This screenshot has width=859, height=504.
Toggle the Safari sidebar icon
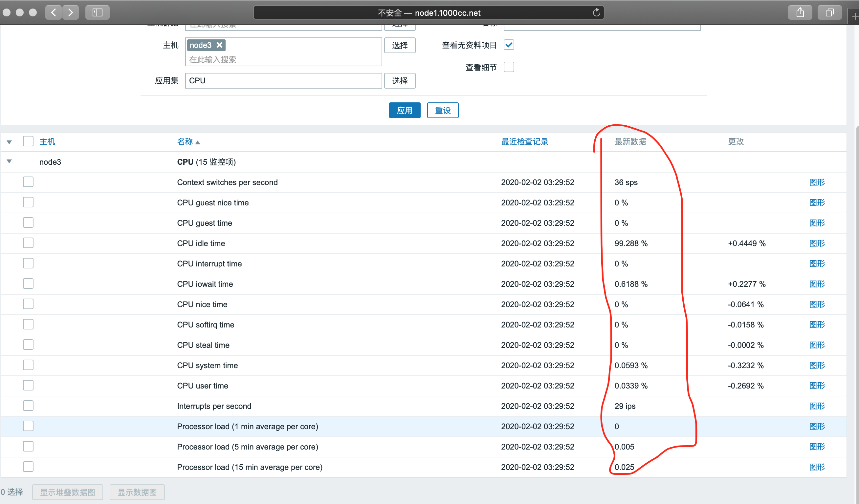coord(98,12)
